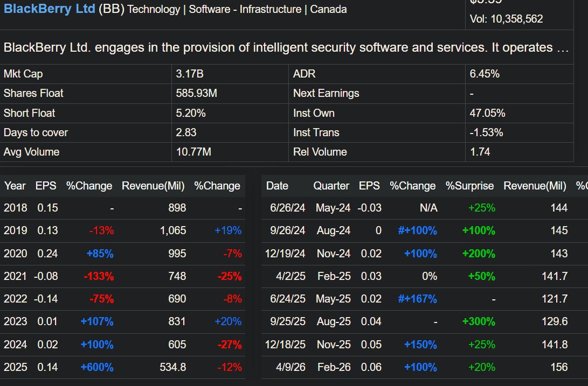Select the 6/26/24 earnings date
Viewport: 588px width, 386px height.
point(288,208)
